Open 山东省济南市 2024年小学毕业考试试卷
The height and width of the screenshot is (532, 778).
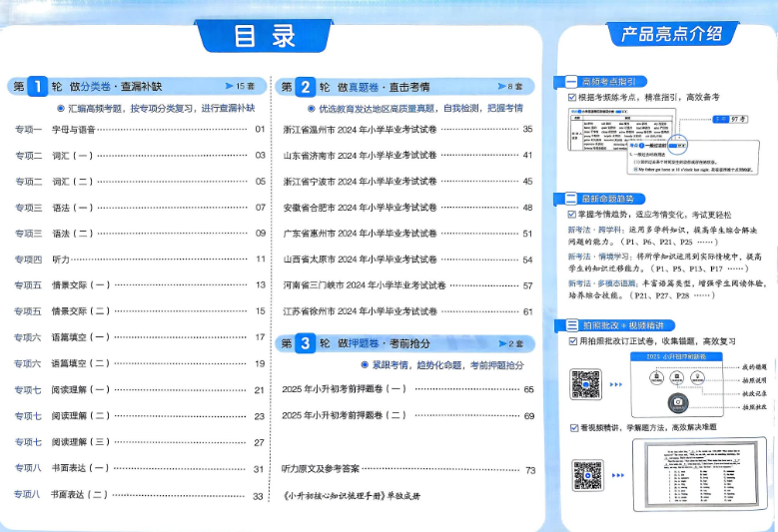(407, 155)
